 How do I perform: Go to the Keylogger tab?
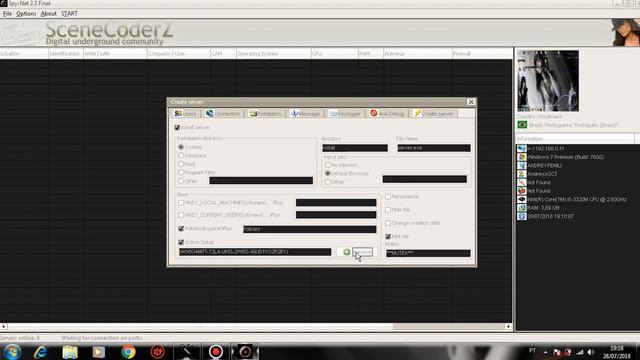(x=345, y=113)
